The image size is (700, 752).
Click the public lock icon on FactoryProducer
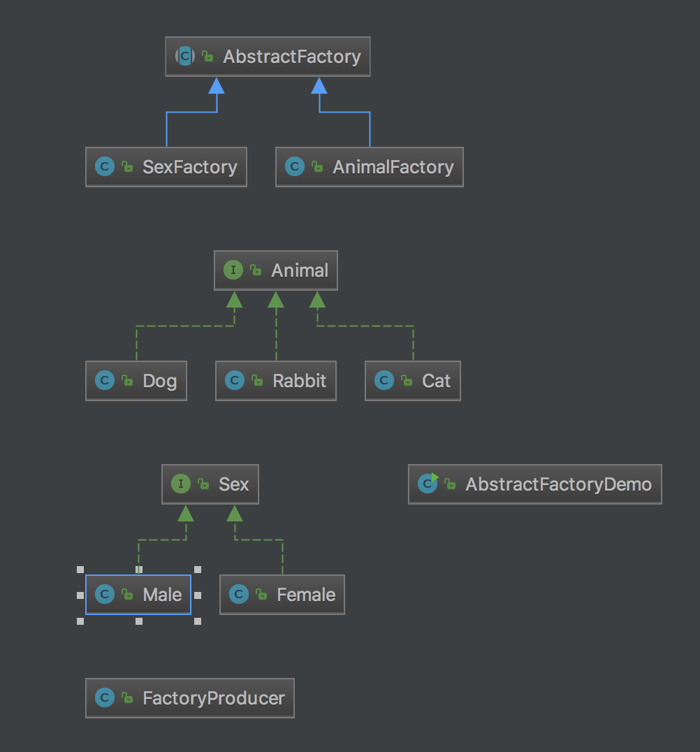pos(127,697)
